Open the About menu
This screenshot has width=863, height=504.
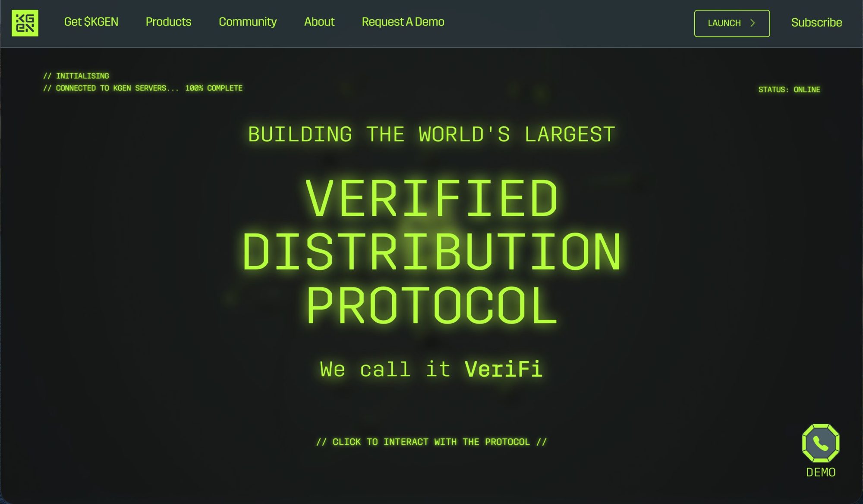click(319, 22)
